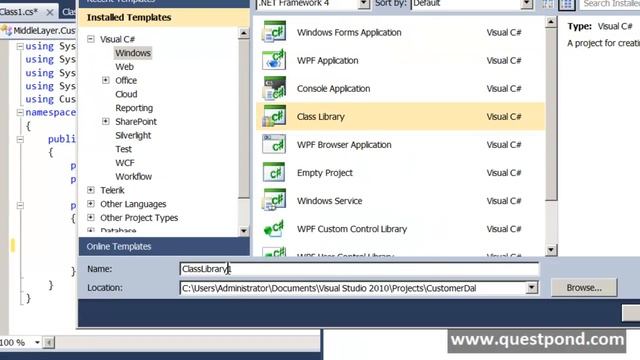
Task: Click the template tree scroll up arrow
Action: (244, 33)
